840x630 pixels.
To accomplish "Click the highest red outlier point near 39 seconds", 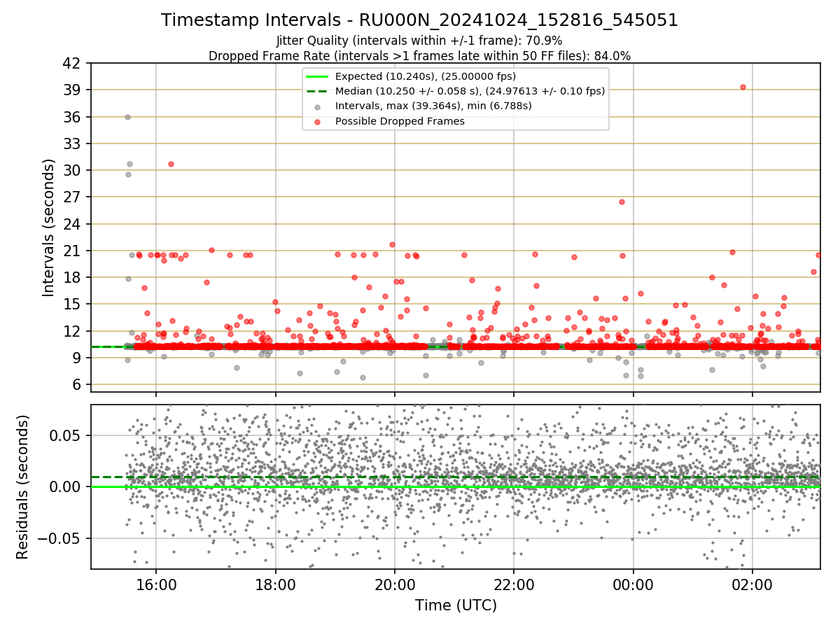I will pyautogui.click(x=743, y=87).
